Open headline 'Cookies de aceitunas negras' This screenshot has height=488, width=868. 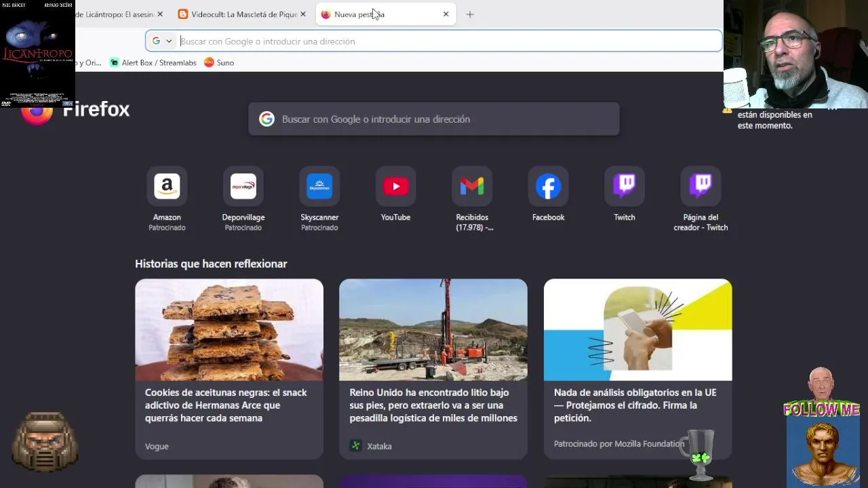point(226,405)
